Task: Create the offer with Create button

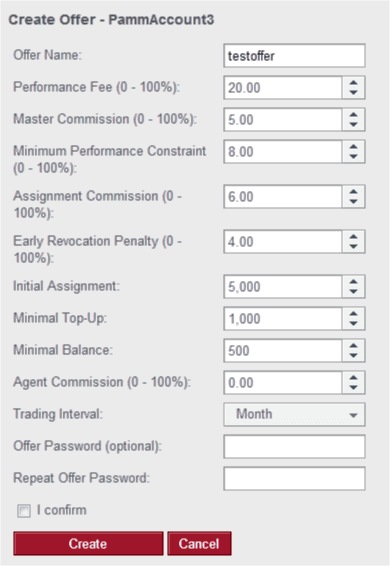Action: click(88, 543)
